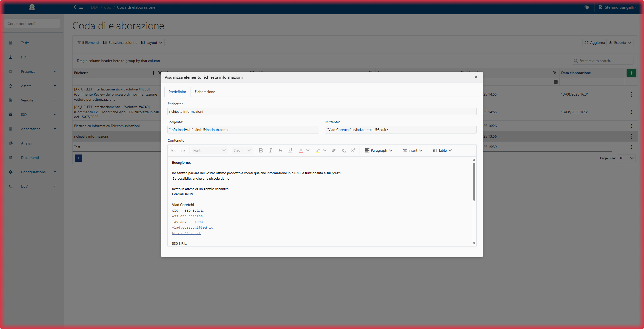Toggle subscript formatting

[343, 150]
